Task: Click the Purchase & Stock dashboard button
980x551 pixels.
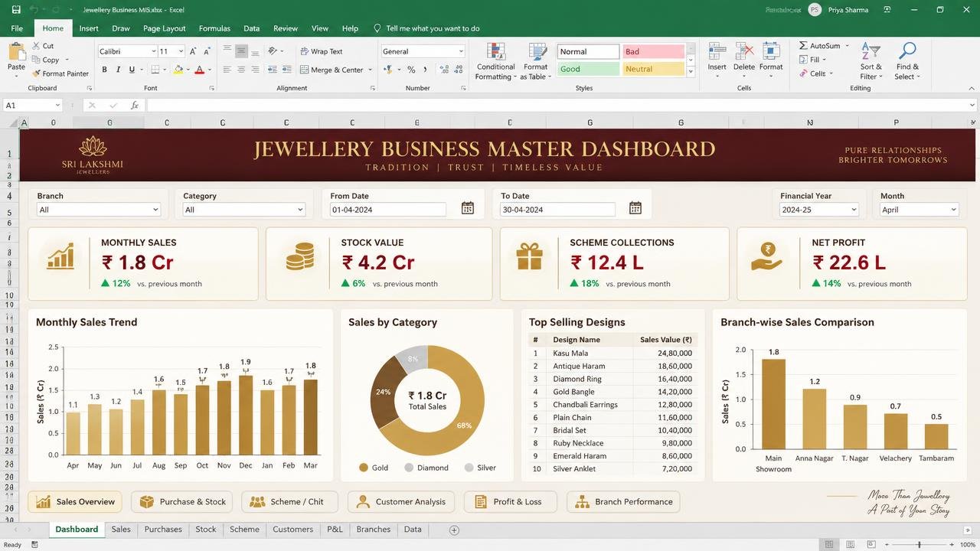Action: [183, 502]
